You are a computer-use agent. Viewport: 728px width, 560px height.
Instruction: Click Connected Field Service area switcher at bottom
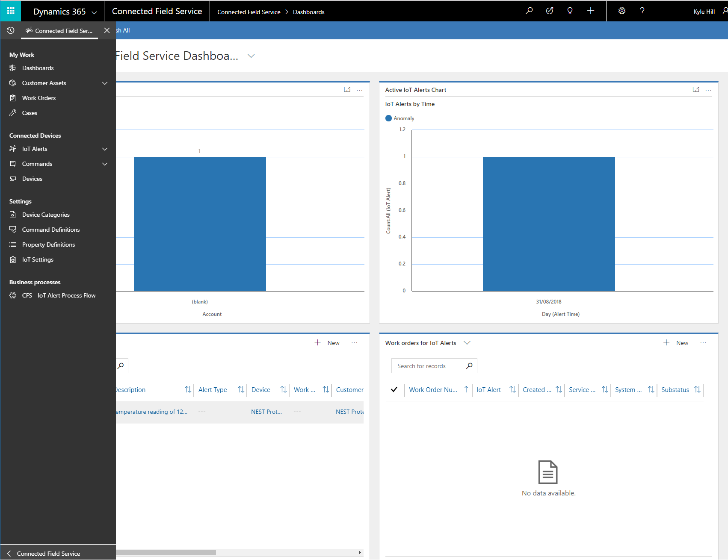click(x=58, y=553)
